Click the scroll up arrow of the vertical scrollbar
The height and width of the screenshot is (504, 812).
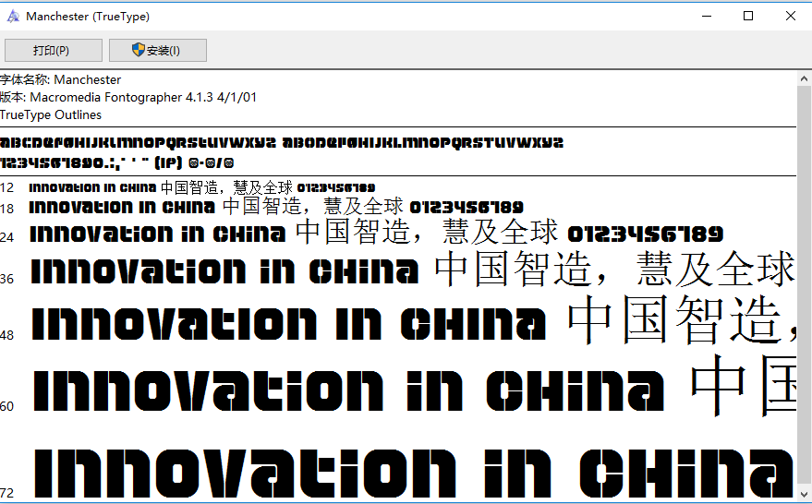click(804, 78)
